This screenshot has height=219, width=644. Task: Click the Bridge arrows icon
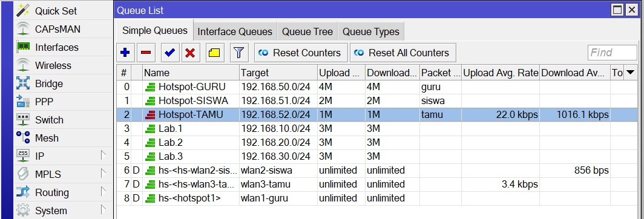tap(23, 83)
